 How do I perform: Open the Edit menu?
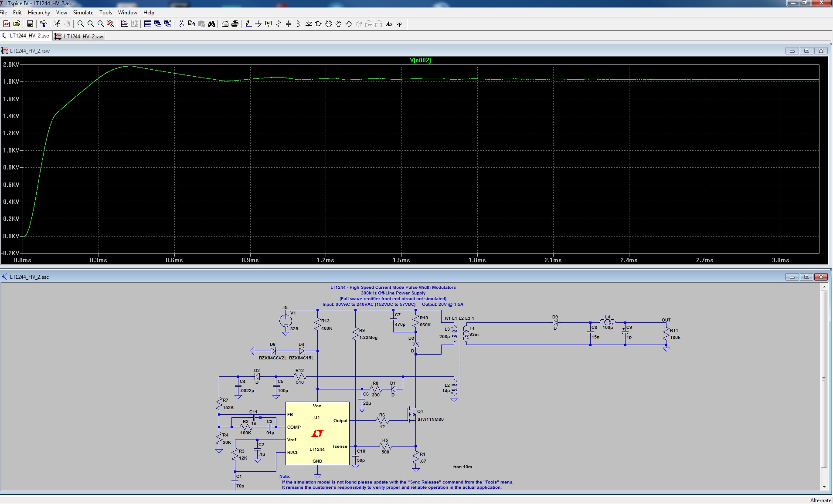click(17, 13)
